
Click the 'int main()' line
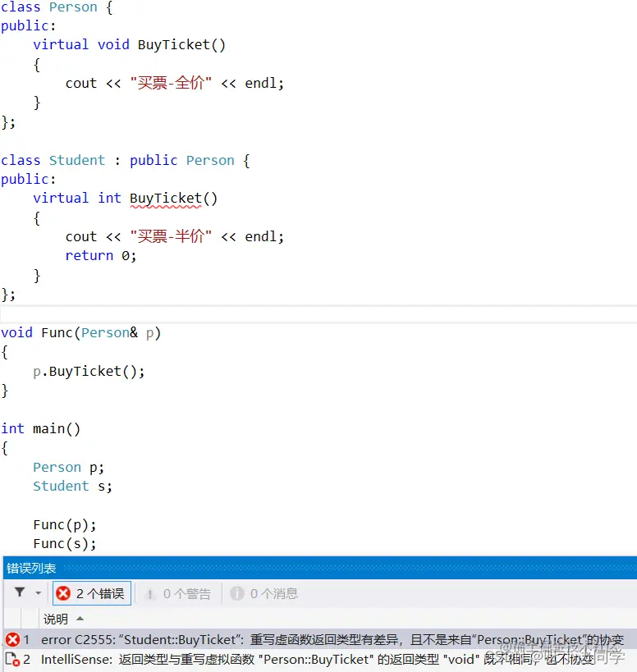tap(40, 429)
